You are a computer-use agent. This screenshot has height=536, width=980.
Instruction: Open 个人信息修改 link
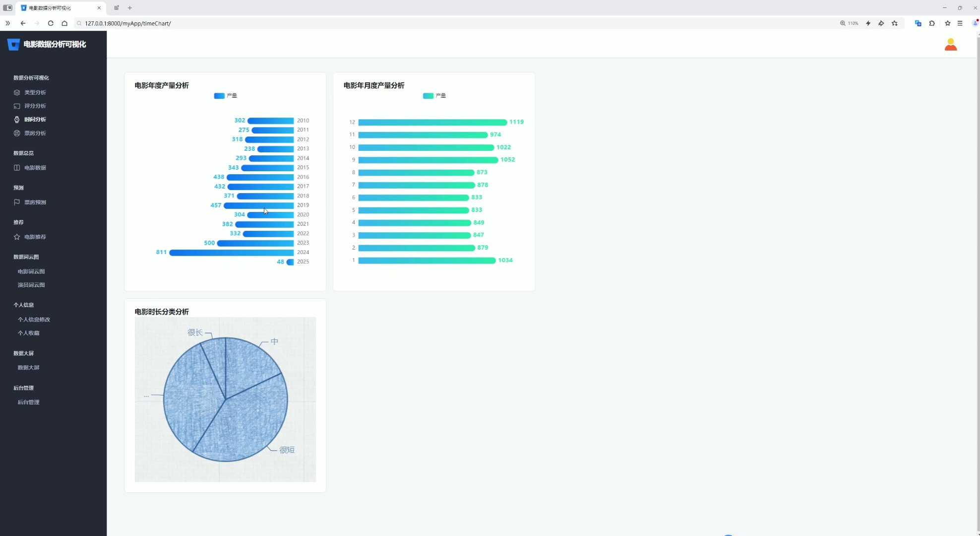(x=34, y=320)
